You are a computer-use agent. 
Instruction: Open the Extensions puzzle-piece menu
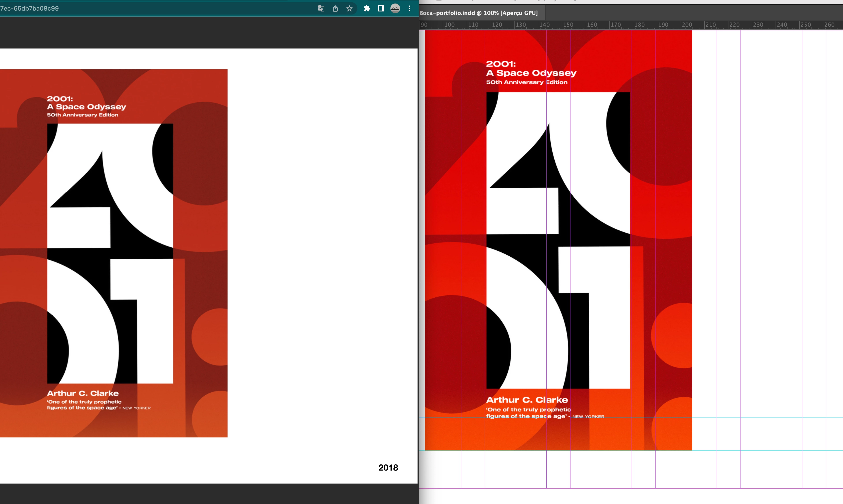pyautogui.click(x=367, y=9)
